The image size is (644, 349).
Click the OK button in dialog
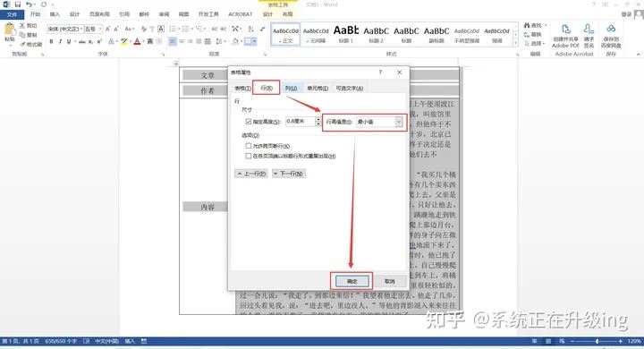click(352, 281)
